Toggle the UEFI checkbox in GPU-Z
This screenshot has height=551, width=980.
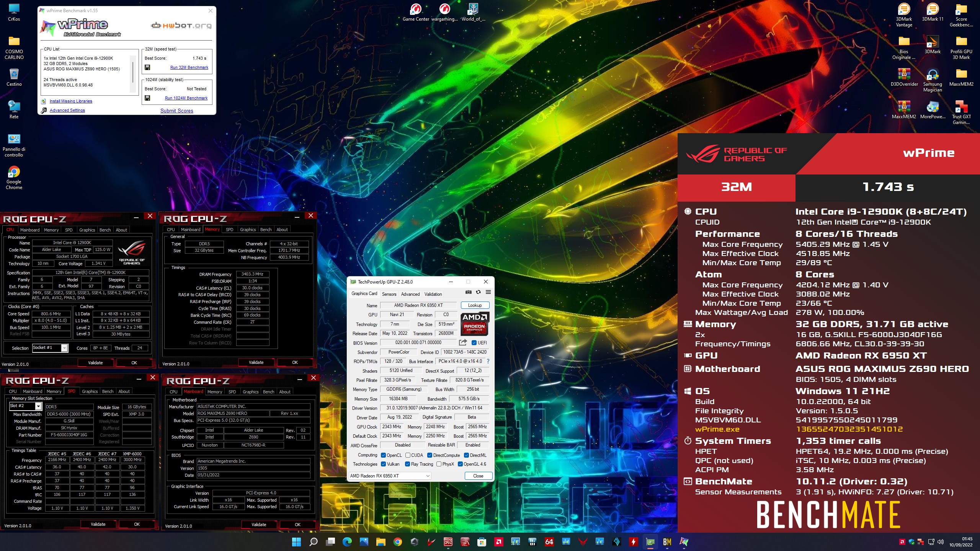pos(474,343)
